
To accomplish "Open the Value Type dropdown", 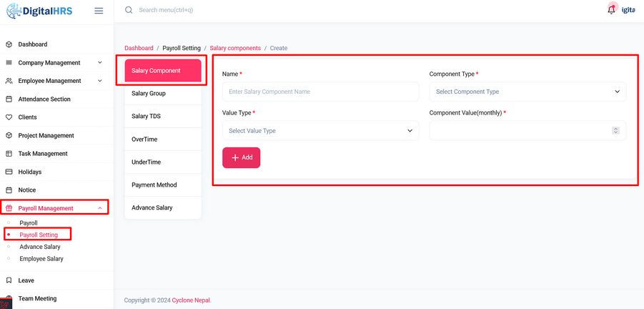I will pos(320,131).
